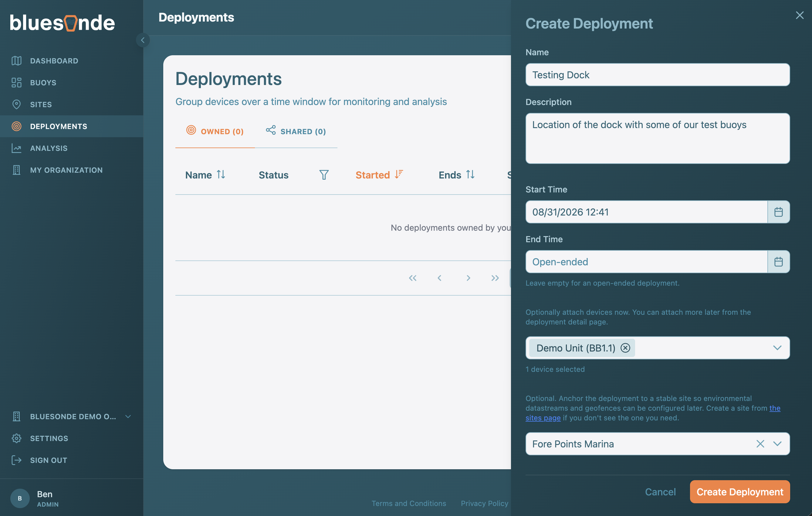The height and width of the screenshot is (516, 812).
Task: Sort the table by Name
Action: (x=205, y=175)
